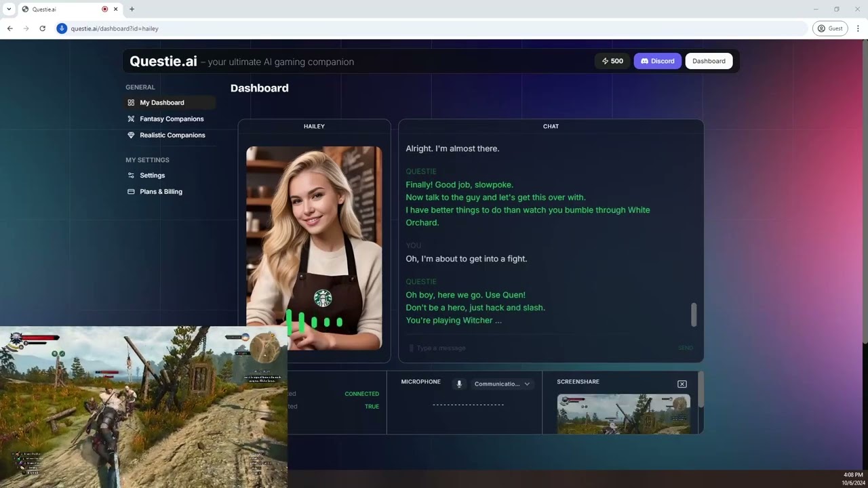
Task: Click the Realistic Companions diamond icon
Action: [131, 136]
